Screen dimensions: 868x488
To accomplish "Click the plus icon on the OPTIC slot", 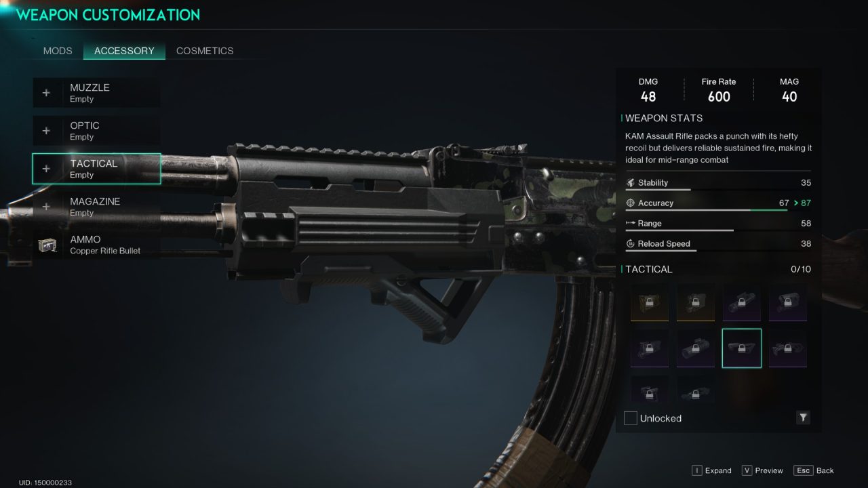I will pos(46,131).
